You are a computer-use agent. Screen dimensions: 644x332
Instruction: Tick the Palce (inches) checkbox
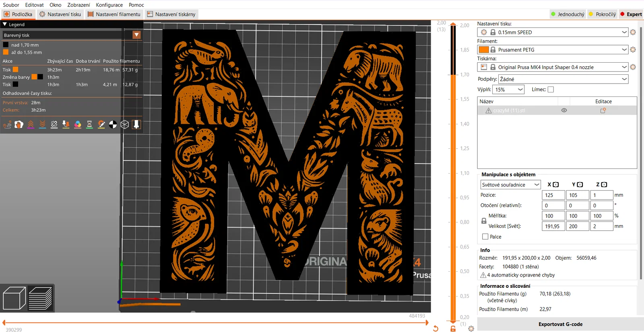coord(485,237)
